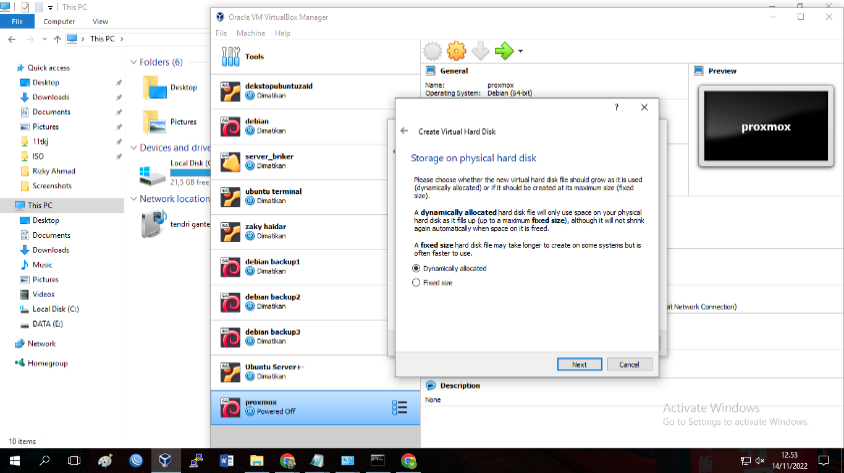844x473 pixels.
Task: Open Desktop folder icon in Folders group
Action: pos(155,88)
